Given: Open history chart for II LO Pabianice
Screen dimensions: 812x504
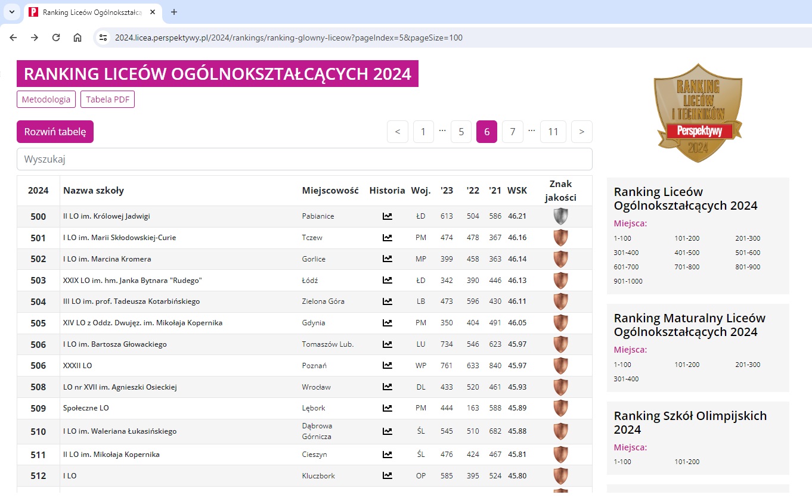Looking at the screenshot, I should click(387, 216).
